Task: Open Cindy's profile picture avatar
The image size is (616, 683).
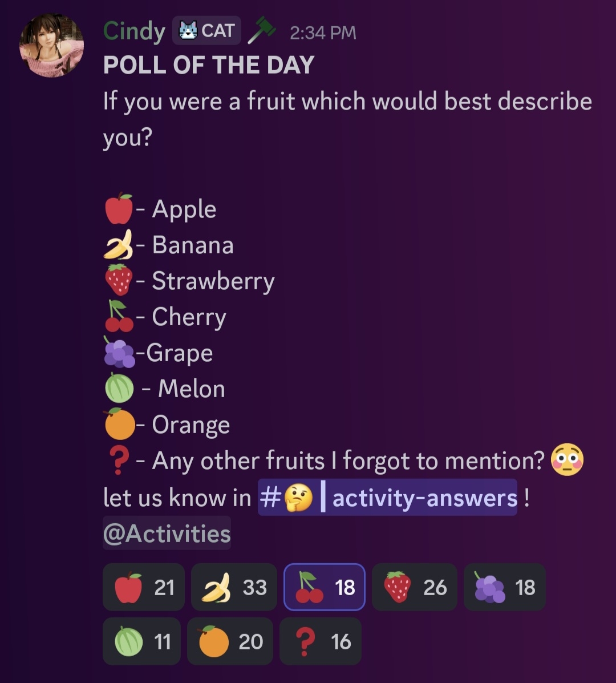Action: click(52, 46)
